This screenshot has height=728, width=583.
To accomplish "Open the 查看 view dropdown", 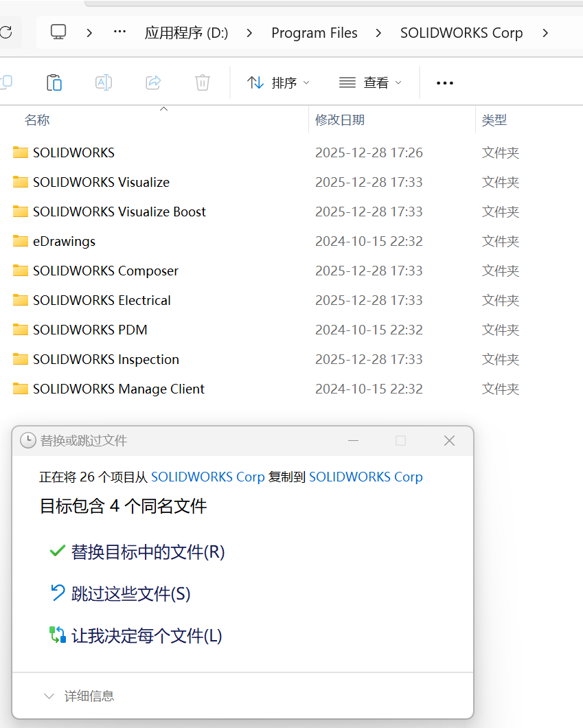I will tap(370, 82).
